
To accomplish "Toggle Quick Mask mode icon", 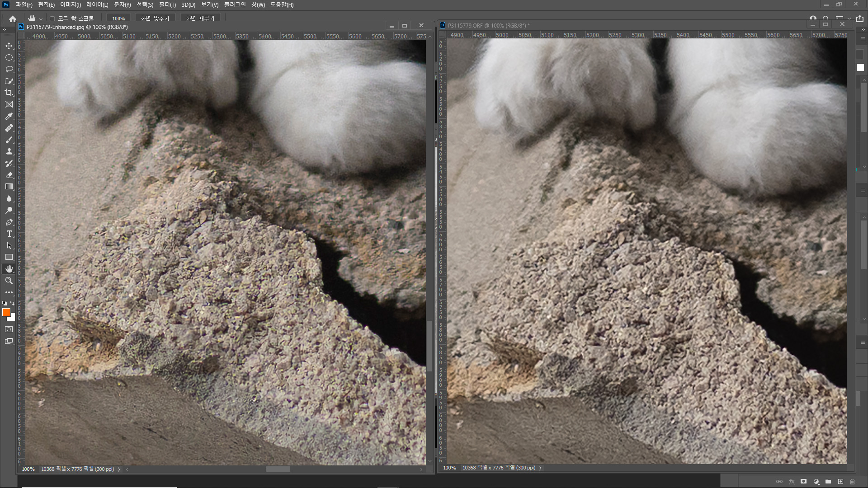I will point(9,329).
